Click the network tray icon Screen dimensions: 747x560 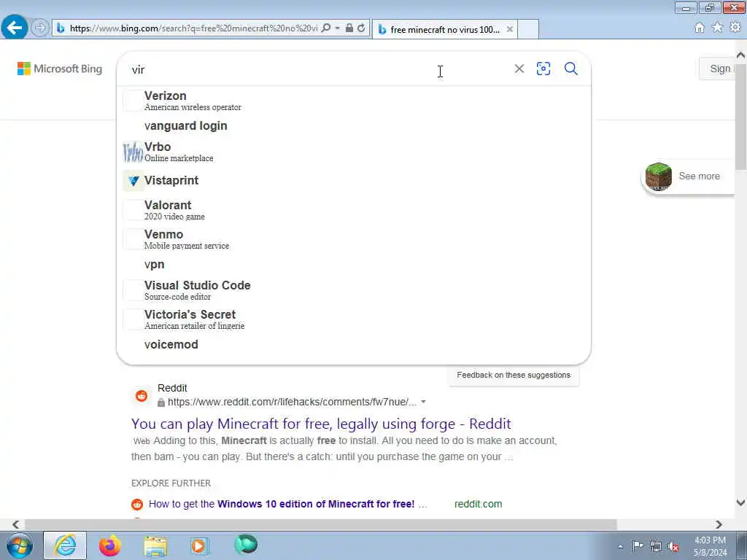pos(656,546)
